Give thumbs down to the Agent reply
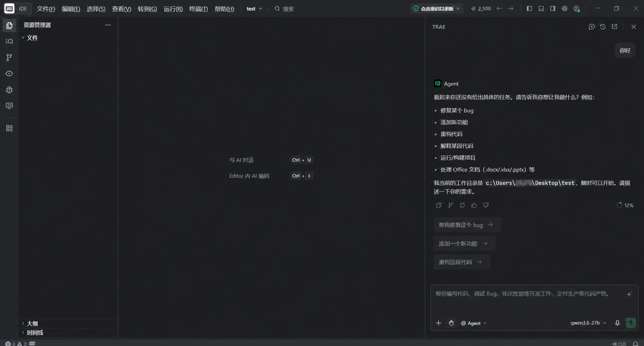 point(486,205)
